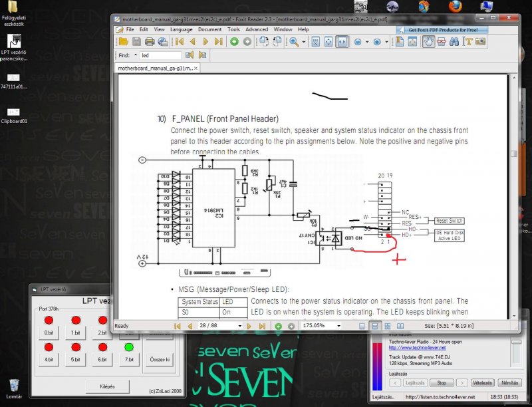Jump to last page via top toolbar
The width and height of the screenshot is (532, 407).
click(x=219, y=42)
